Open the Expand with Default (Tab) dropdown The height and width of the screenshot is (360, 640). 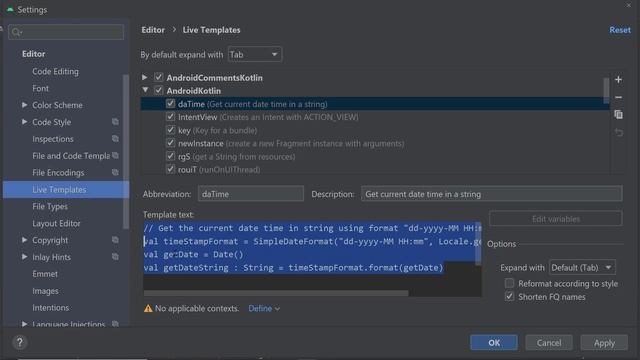[582, 268]
